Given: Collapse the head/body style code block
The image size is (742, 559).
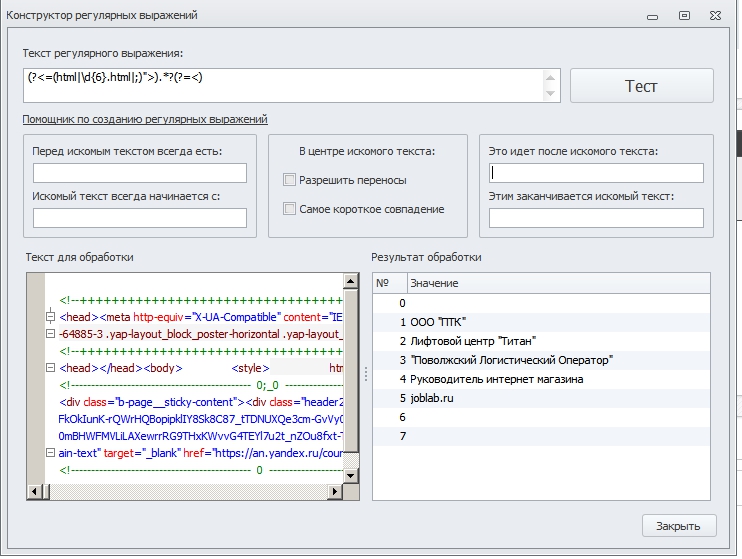Looking at the screenshot, I should (x=50, y=368).
